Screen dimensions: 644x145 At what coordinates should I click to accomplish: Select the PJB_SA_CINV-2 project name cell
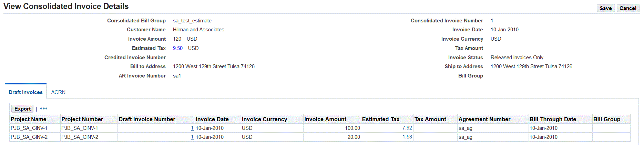coord(29,137)
